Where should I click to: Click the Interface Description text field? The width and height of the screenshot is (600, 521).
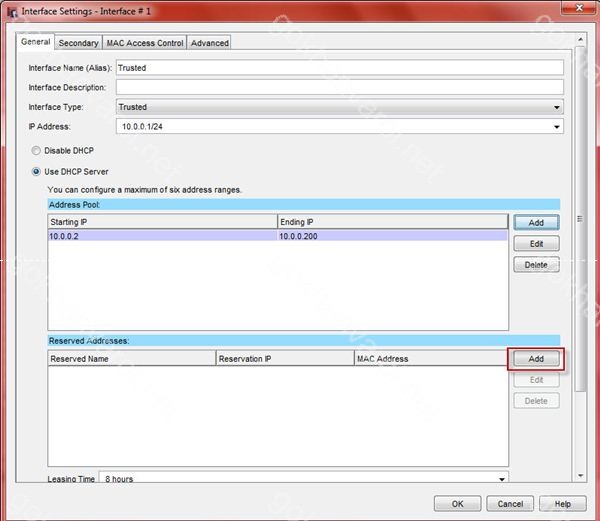(x=339, y=88)
